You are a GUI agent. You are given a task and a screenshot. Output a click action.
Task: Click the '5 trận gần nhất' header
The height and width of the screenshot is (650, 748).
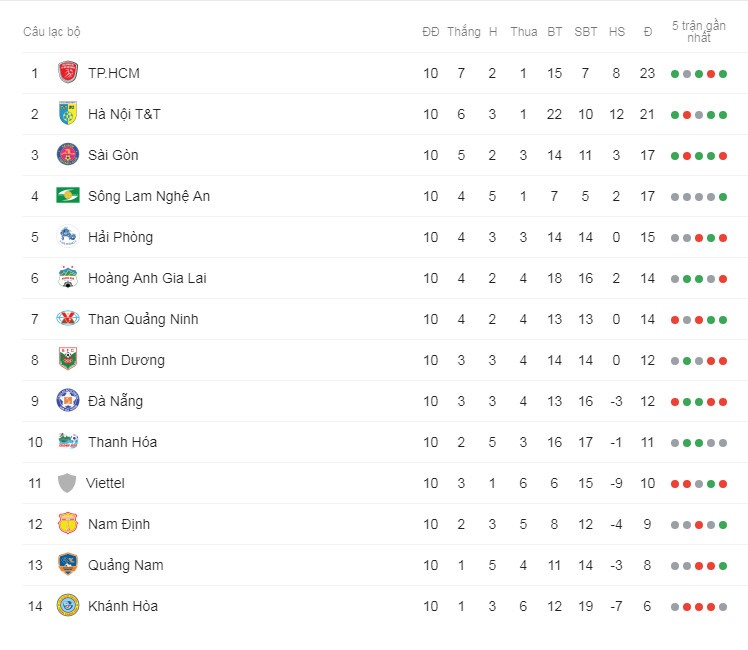pos(698,31)
